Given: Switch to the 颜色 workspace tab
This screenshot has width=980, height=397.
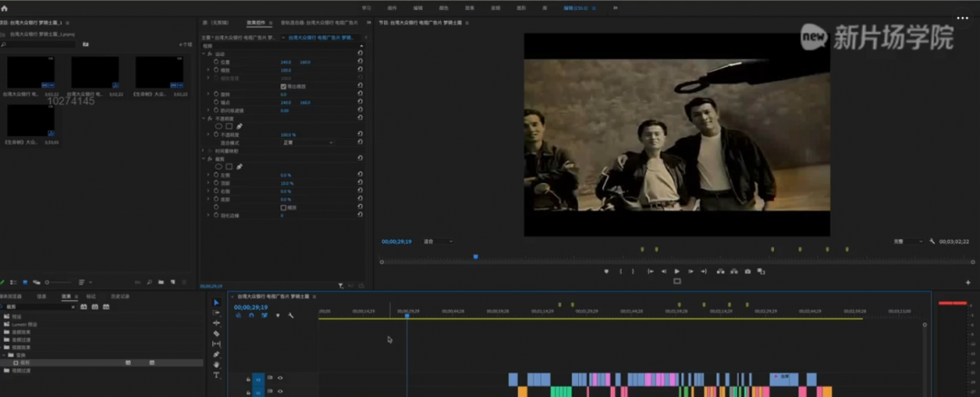Looking at the screenshot, I should pos(444,8).
